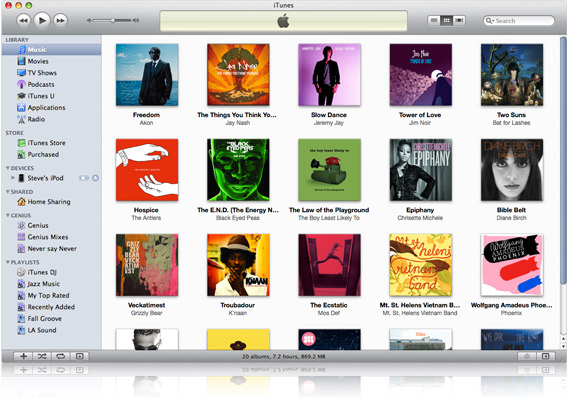The image size is (567, 405).
Task: Select the Slow Dance album cover
Action: point(329,75)
